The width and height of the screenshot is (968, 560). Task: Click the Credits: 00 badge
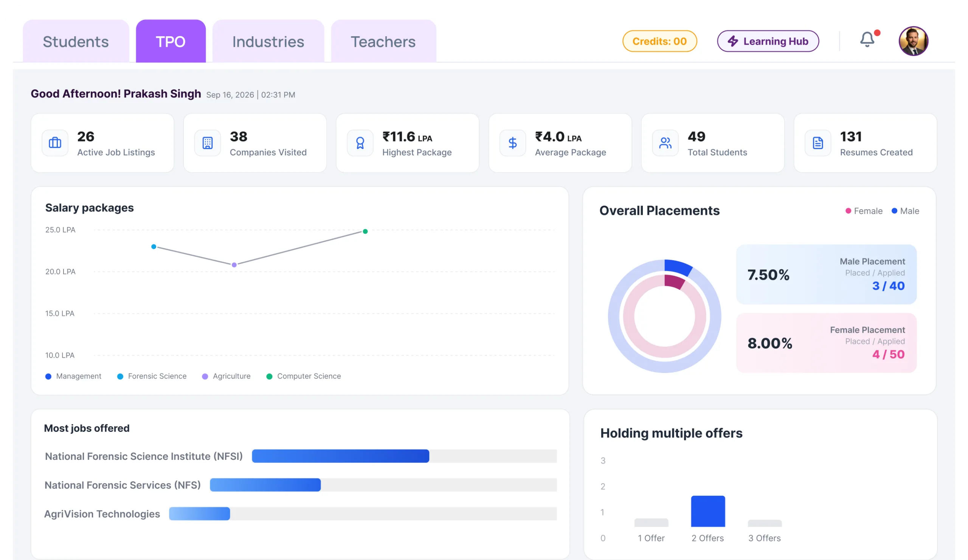(x=659, y=41)
